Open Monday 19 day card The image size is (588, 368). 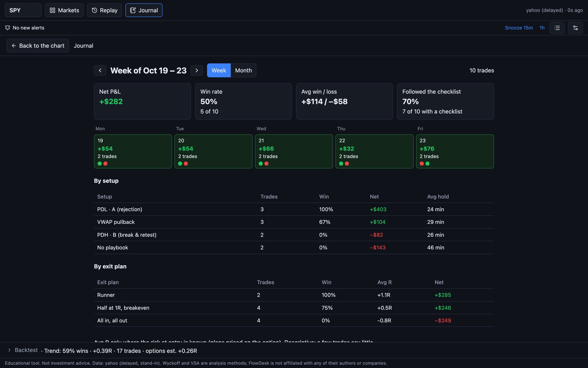pos(133,151)
